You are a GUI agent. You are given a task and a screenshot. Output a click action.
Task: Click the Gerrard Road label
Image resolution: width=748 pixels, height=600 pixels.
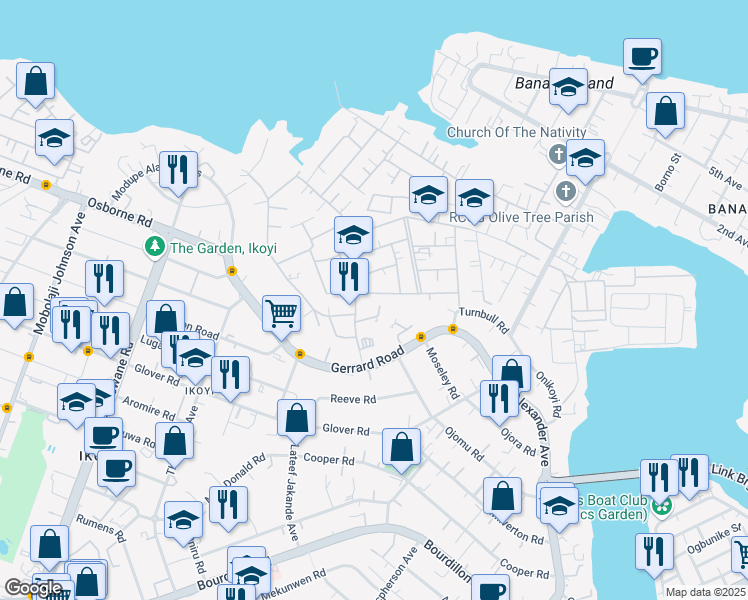click(368, 359)
